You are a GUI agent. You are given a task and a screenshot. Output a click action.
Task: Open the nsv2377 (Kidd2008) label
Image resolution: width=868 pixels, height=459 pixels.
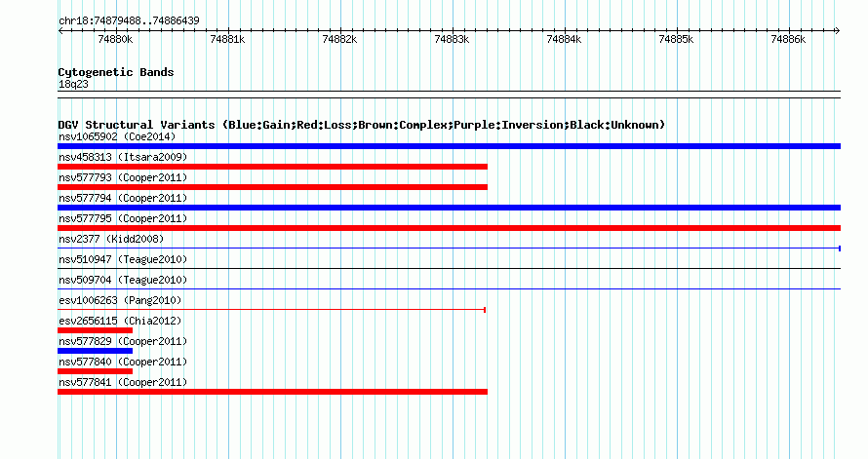[111, 239]
